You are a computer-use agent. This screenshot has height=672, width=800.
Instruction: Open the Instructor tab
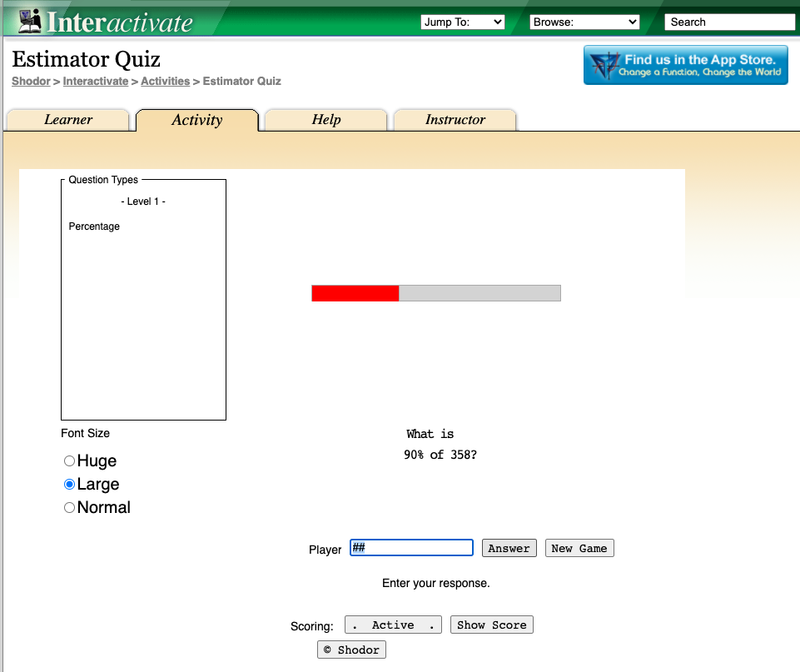[455, 120]
